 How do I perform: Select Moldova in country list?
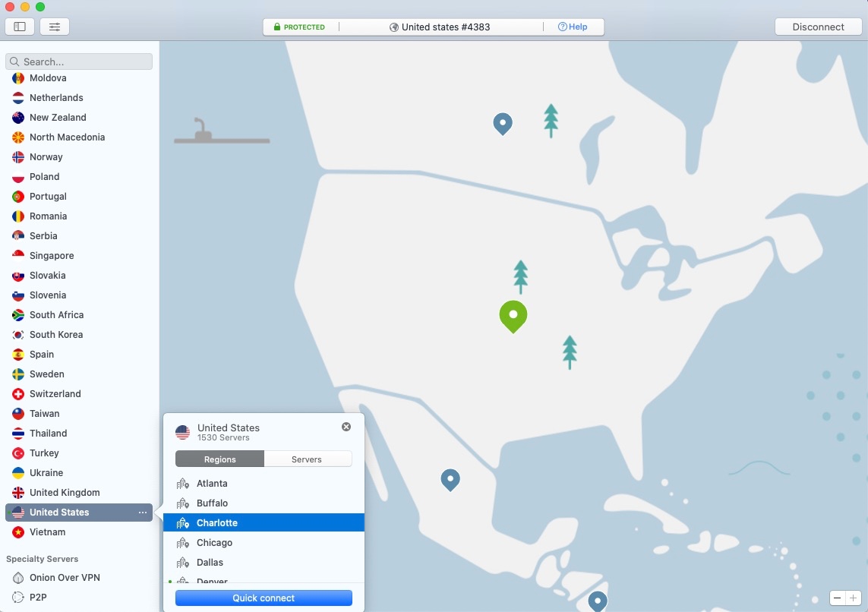79,78
